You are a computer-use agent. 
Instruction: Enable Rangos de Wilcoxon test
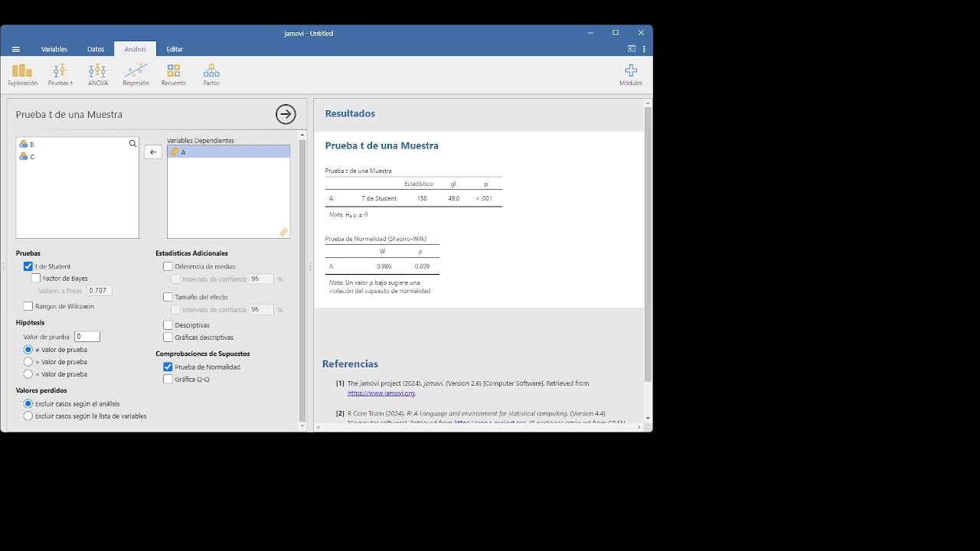pyautogui.click(x=28, y=306)
